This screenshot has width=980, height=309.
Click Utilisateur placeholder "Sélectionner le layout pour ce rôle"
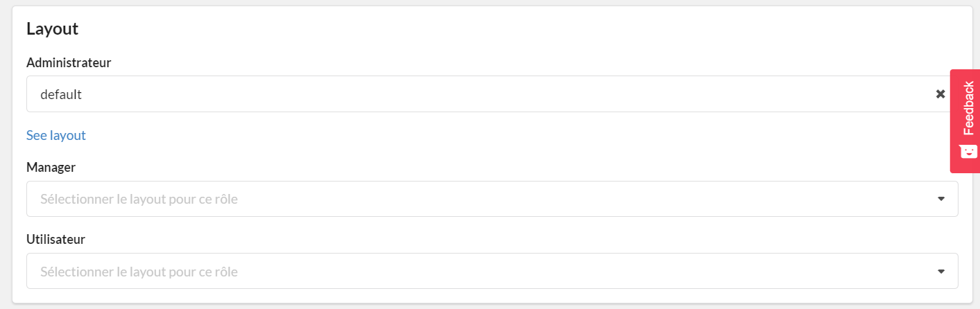139,272
